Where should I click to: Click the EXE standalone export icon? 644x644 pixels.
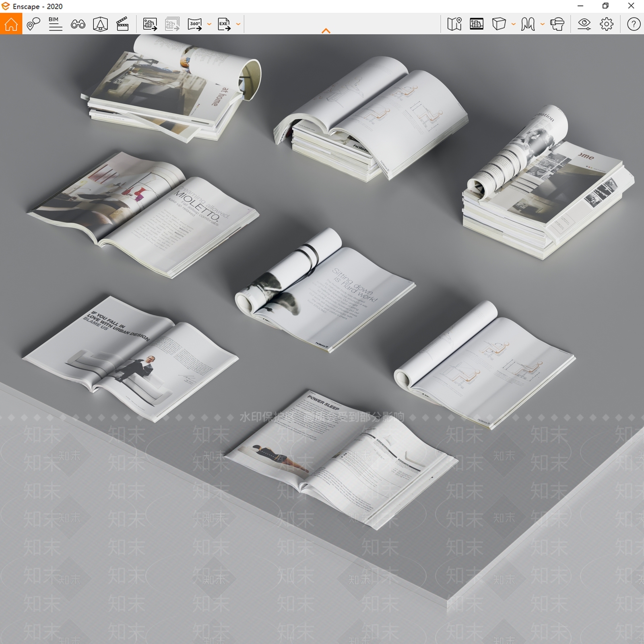coord(224,24)
